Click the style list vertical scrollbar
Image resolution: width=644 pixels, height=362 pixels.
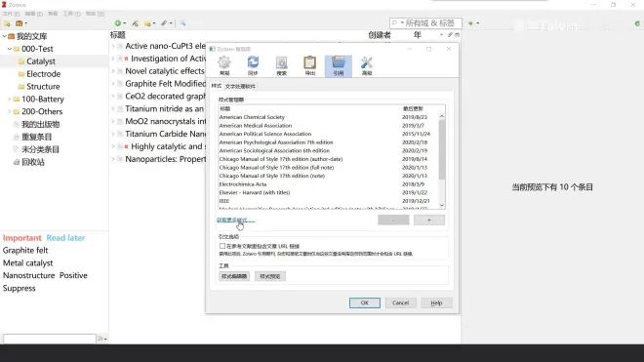click(442, 150)
